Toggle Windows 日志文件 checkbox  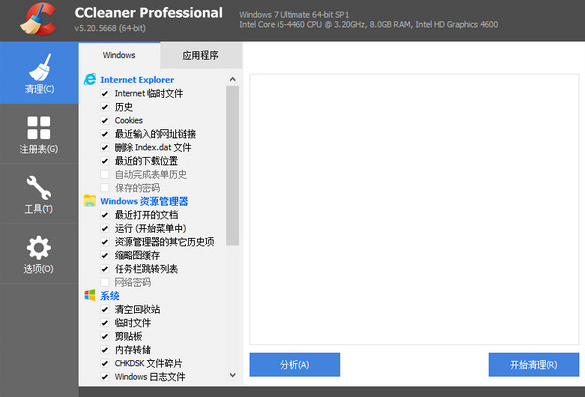105,376
